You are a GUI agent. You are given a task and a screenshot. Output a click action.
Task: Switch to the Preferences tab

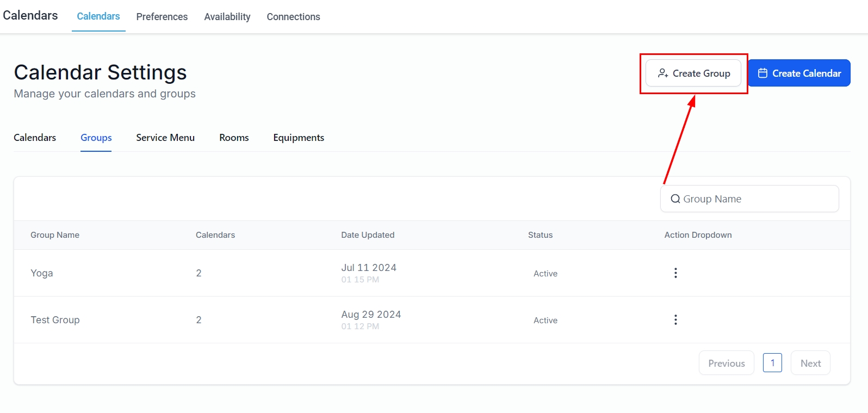click(x=162, y=17)
